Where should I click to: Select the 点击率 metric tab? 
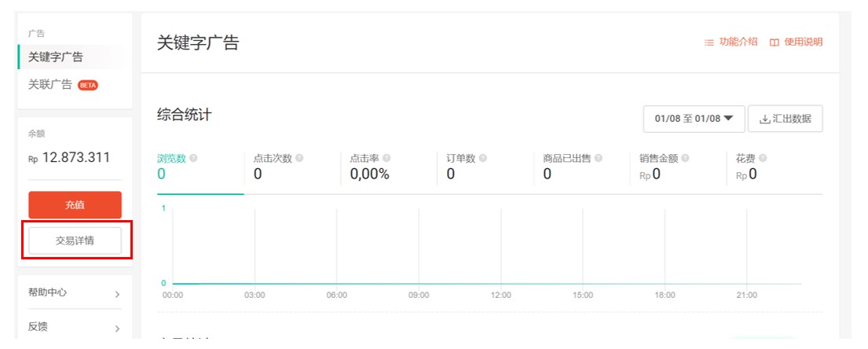(389, 167)
